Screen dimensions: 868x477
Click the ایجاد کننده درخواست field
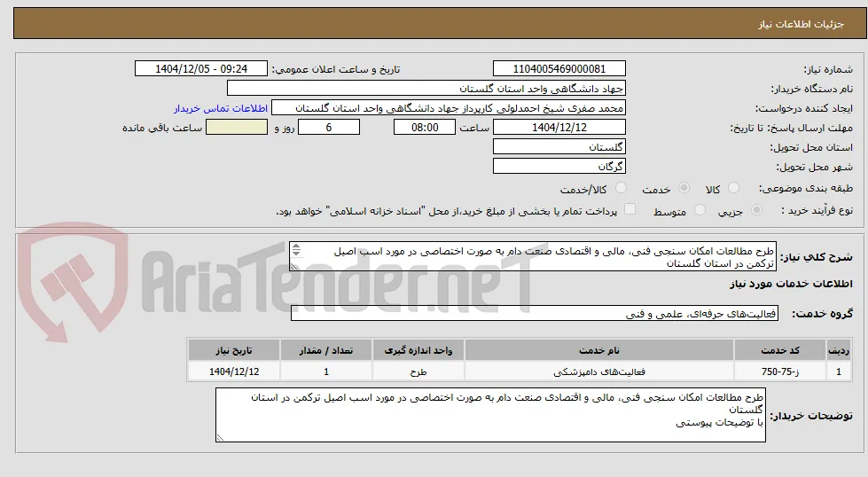449,108
